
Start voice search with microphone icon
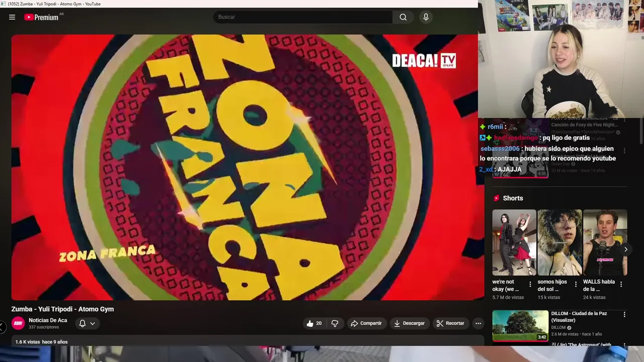click(x=426, y=17)
